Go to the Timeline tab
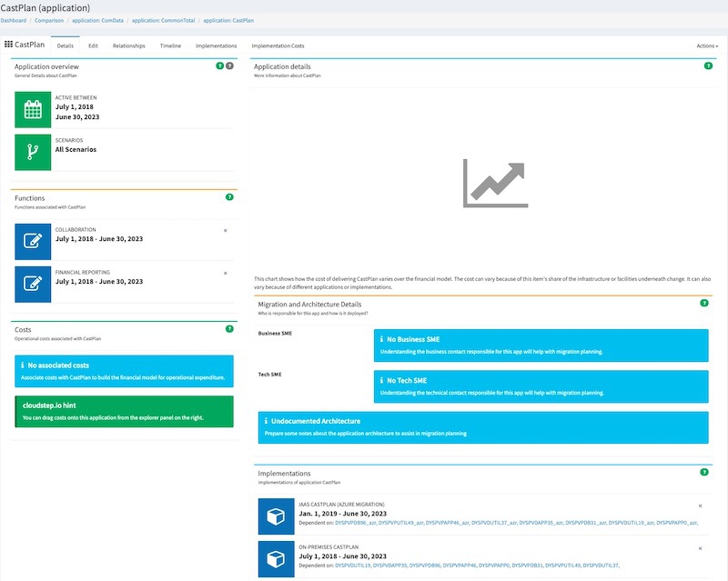This screenshot has height=581, width=728. click(170, 46)
